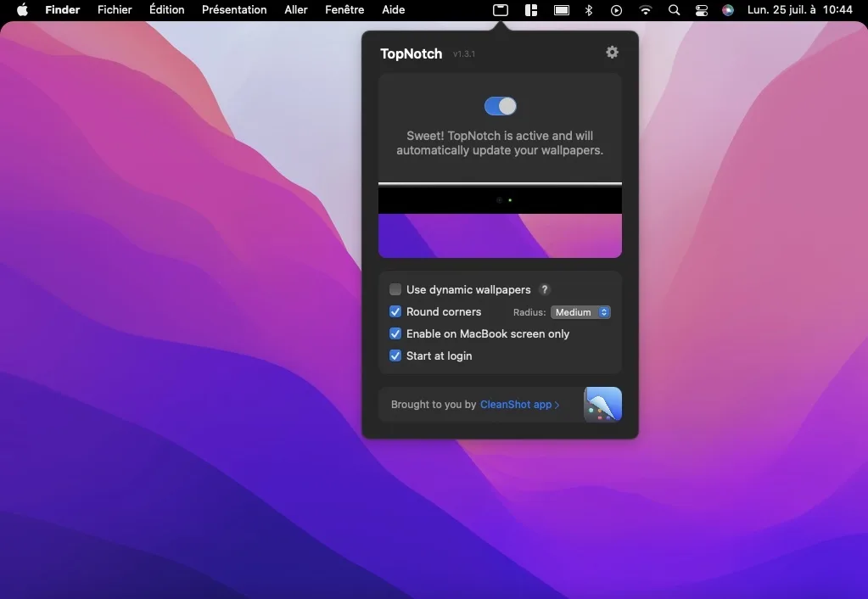Launch Siri from menu bar
Screen dimensions: 868x599
click(728, 10)
